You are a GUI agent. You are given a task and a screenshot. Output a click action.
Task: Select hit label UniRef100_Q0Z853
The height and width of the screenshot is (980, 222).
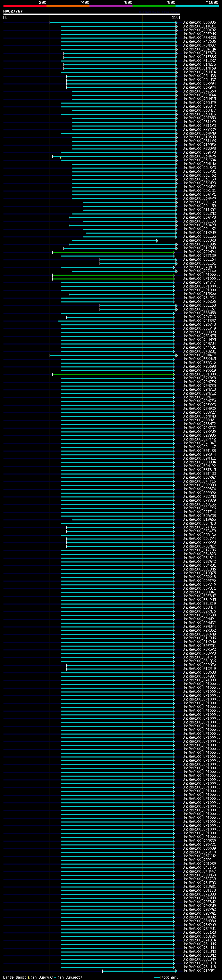199,118
